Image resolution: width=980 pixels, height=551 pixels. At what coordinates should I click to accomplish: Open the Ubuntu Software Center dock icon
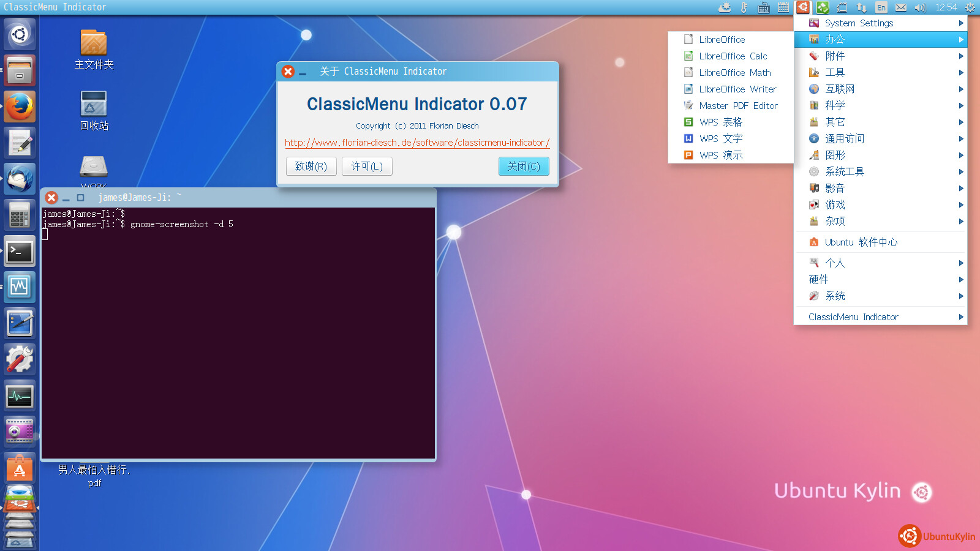(20, 468)
